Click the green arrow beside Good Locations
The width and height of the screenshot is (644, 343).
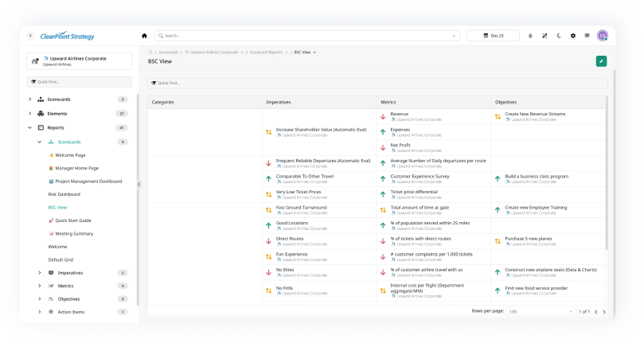[x=268, y=225]
